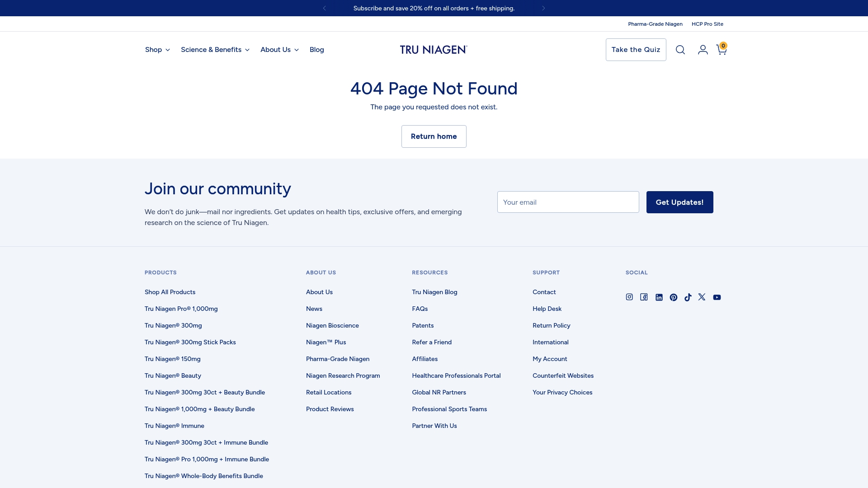Open Tru Niagen 300mg product link
Viewport: 868px width, 488px height.
pos(173,326)
